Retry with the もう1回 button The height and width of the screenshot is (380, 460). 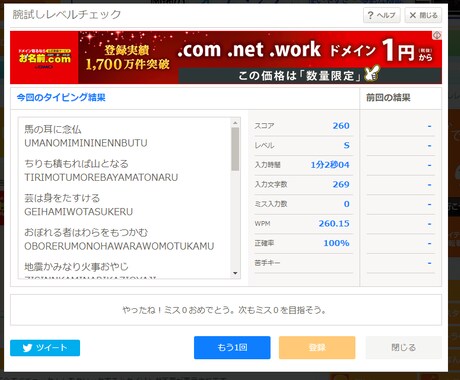click(x=232, y=347)
